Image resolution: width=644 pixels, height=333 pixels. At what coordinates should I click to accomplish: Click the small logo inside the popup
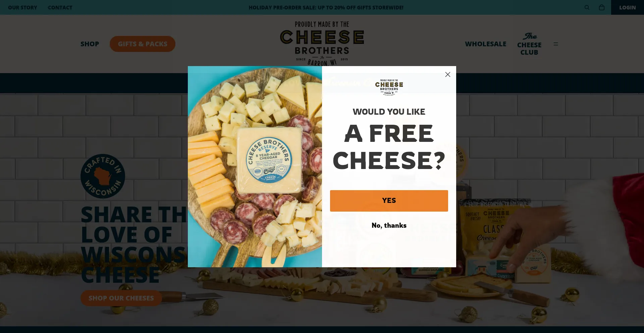tap(389, 88)
